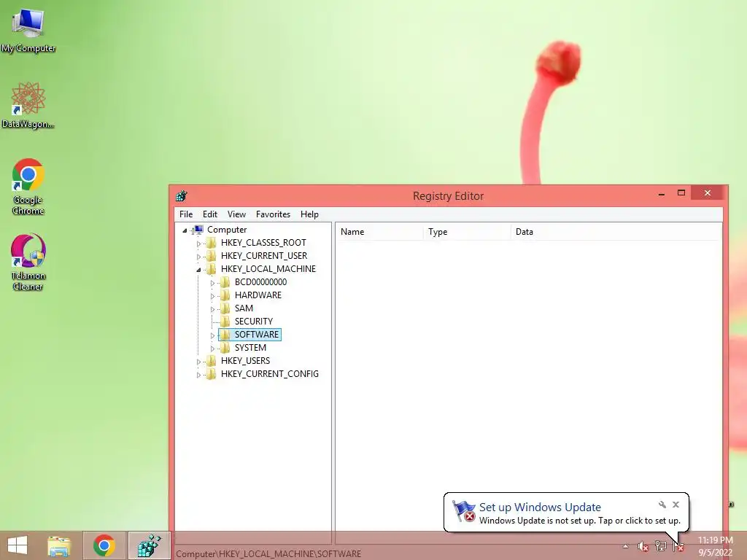Select SAM folder icon
The width and height of the screenshot is (747, 560).
[225, 308]
